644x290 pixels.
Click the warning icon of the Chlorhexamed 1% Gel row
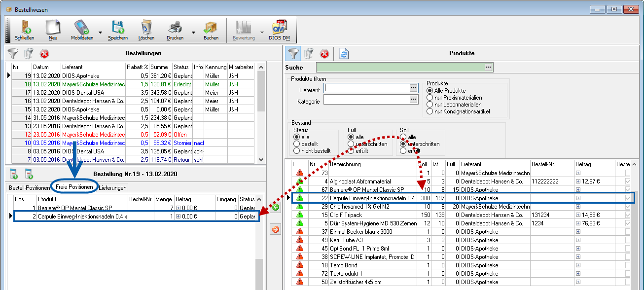tap(299, 207)
